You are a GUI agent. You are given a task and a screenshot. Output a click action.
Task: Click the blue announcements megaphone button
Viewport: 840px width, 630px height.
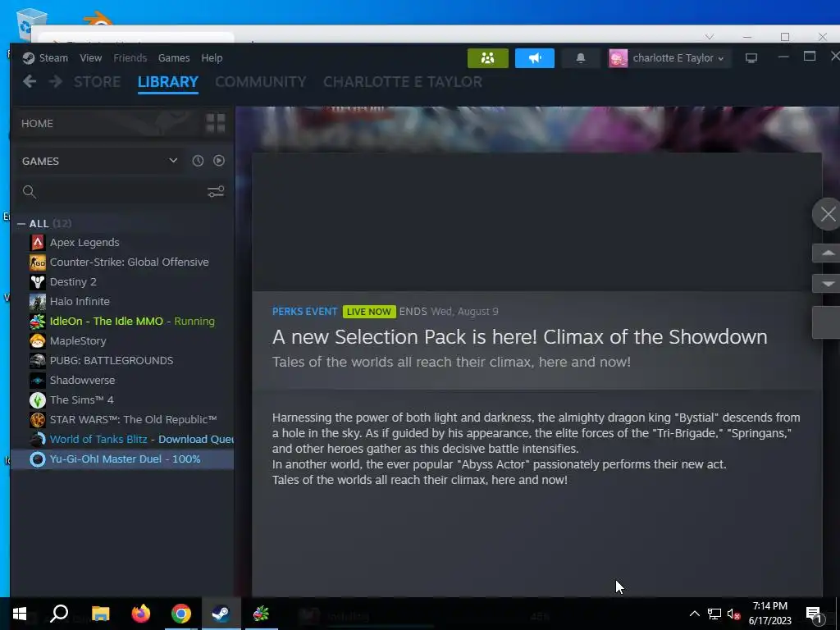535,58
